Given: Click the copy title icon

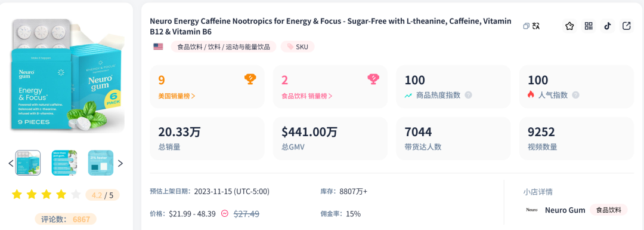Looking at the screenshot, I should [x=526, y=26].
